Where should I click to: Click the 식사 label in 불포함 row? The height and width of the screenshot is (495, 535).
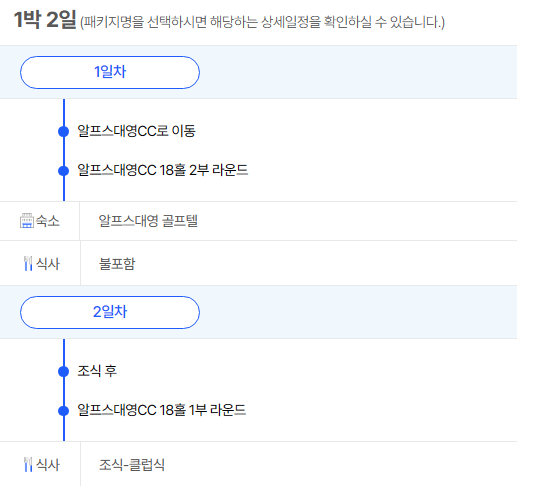48,263
